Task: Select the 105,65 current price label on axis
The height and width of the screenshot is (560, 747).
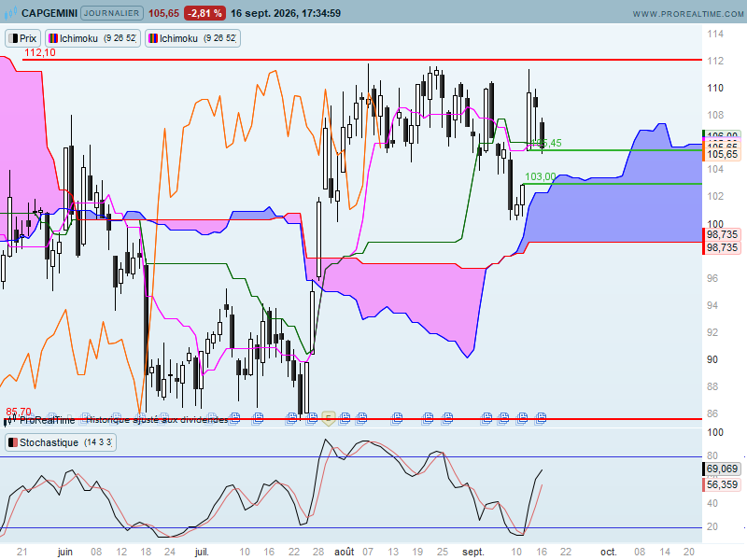Action: pos(722,154)
